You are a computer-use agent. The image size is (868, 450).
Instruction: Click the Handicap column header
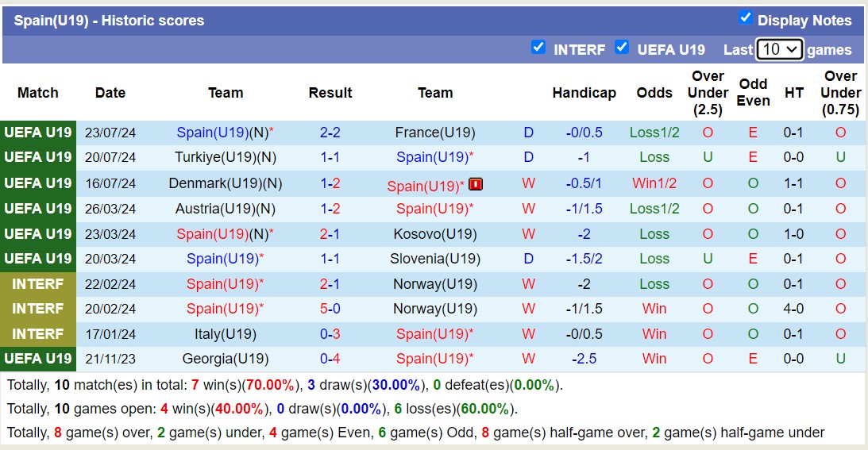(584, 93)
